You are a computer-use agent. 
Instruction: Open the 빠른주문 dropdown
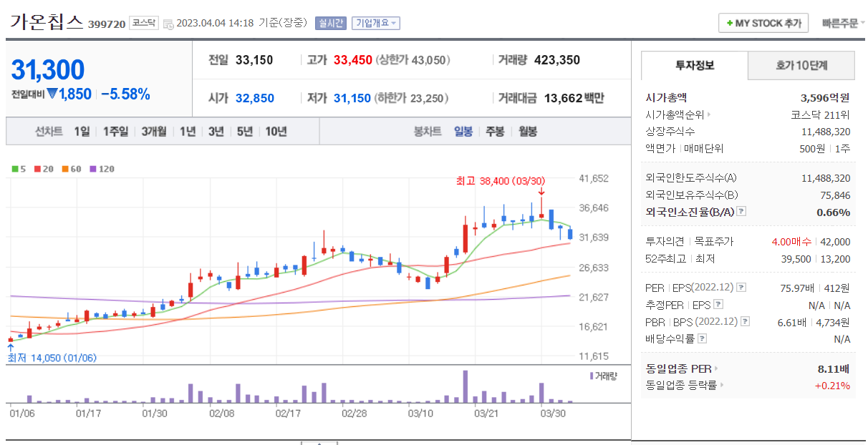coord(843,23)
